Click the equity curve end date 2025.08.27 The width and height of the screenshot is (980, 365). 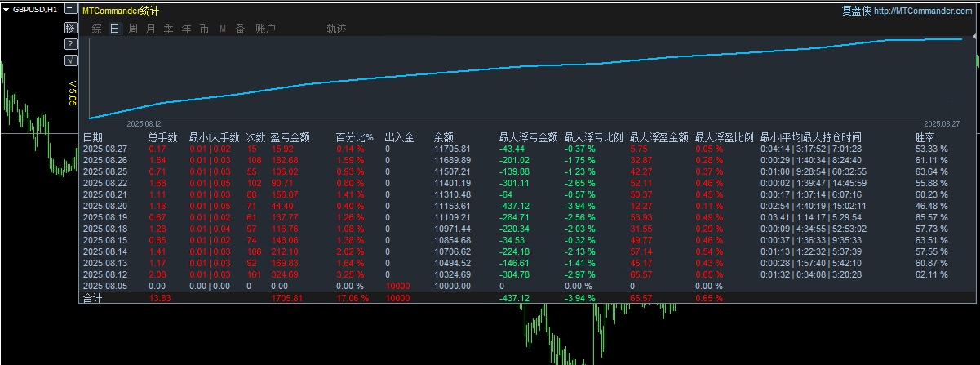coord(942,124)
